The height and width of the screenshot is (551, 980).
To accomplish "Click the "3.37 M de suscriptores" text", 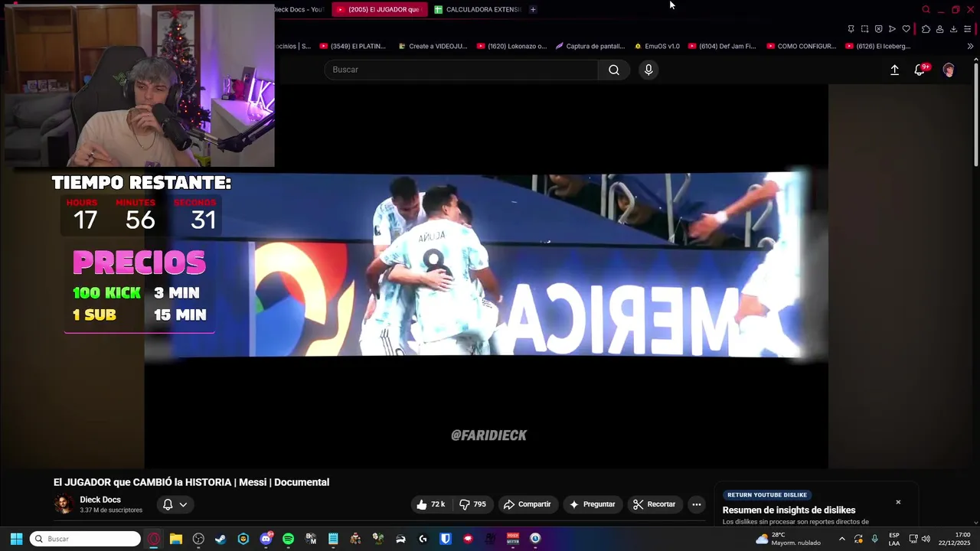I will 111,510.
